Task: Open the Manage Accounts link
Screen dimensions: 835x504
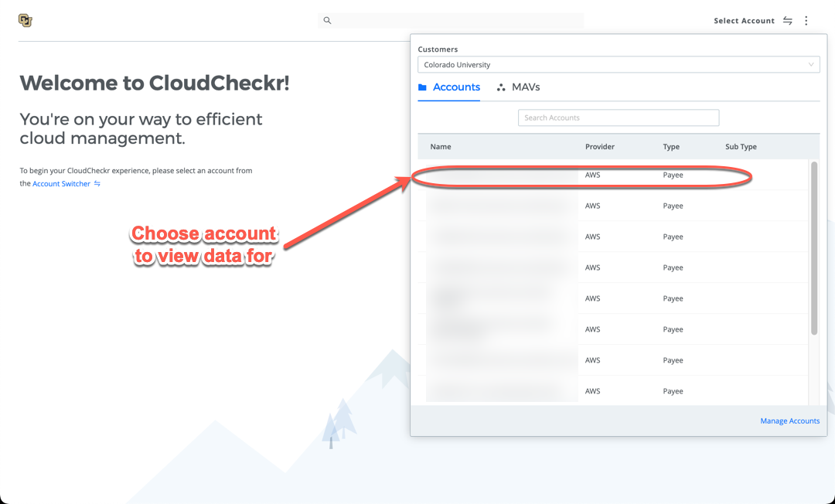Action: coord(789,421)
